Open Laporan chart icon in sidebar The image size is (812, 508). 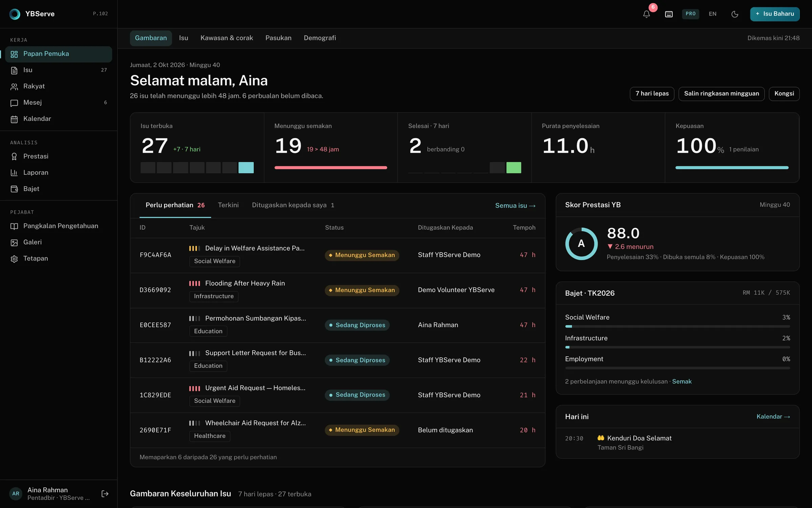pos(14,173)
